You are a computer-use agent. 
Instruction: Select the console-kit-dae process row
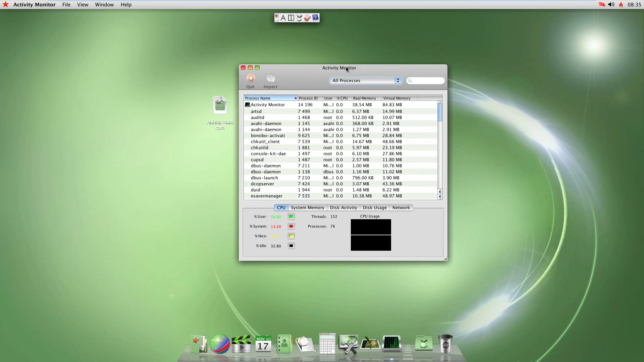click(x=341, y=154)
